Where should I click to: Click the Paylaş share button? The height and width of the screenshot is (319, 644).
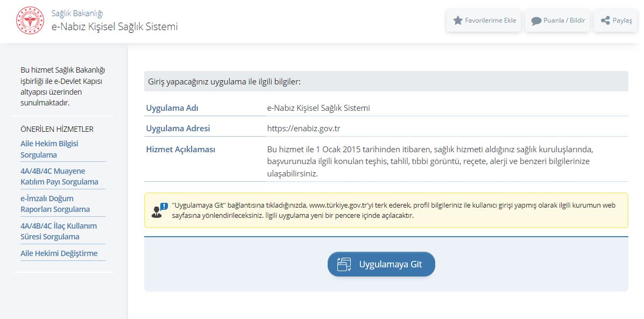point(615,20)
